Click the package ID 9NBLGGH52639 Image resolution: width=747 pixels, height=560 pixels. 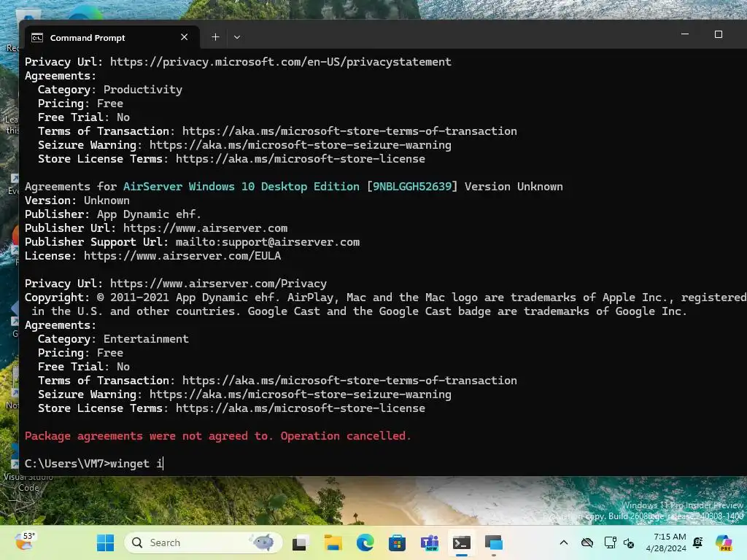point(412,187)
